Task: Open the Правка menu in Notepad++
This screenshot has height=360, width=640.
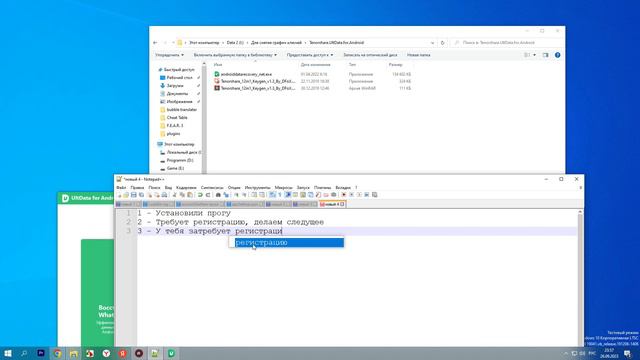Action: 137,187
